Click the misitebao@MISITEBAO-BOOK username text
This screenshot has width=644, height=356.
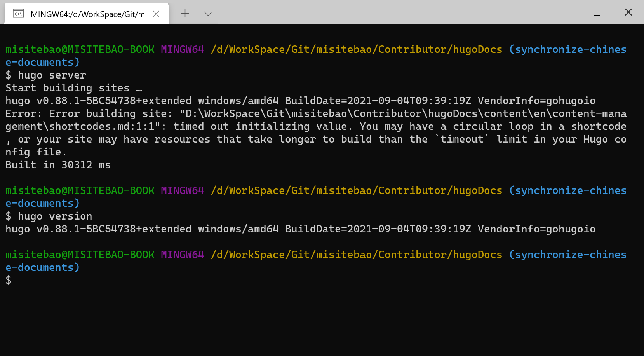79,49
